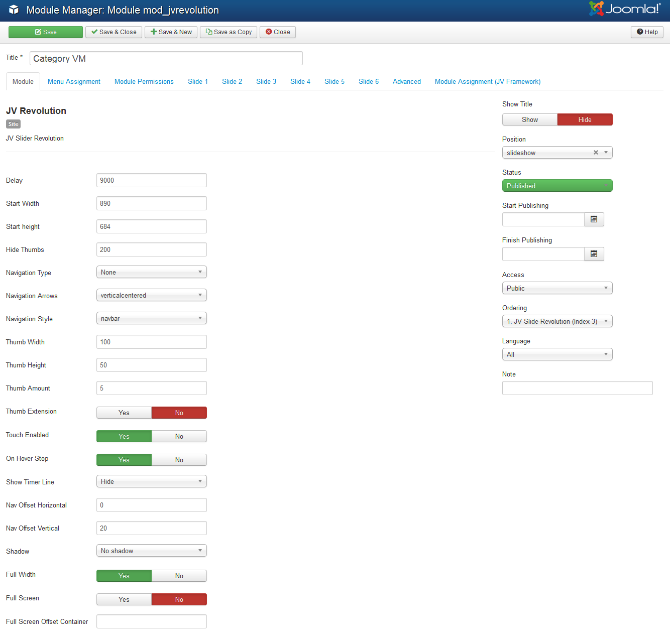Click the green Save button
This screenshot has width=670, height=644.
click(x=46, y=32)
